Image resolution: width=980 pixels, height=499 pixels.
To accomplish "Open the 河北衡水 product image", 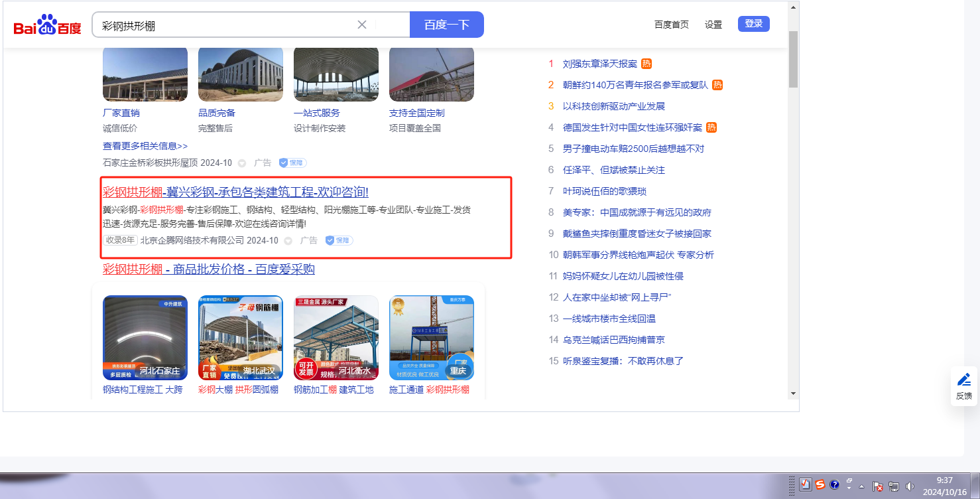I will point(336,338).
